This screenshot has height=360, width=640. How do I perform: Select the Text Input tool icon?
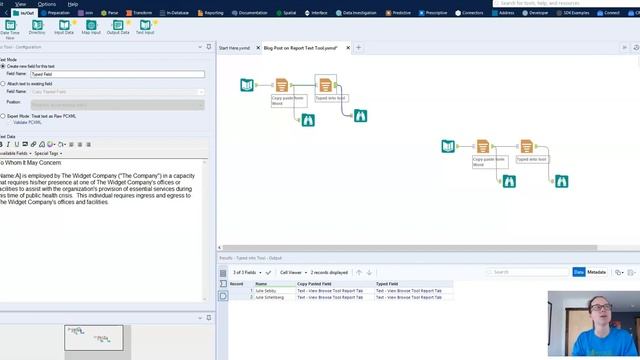145,25
